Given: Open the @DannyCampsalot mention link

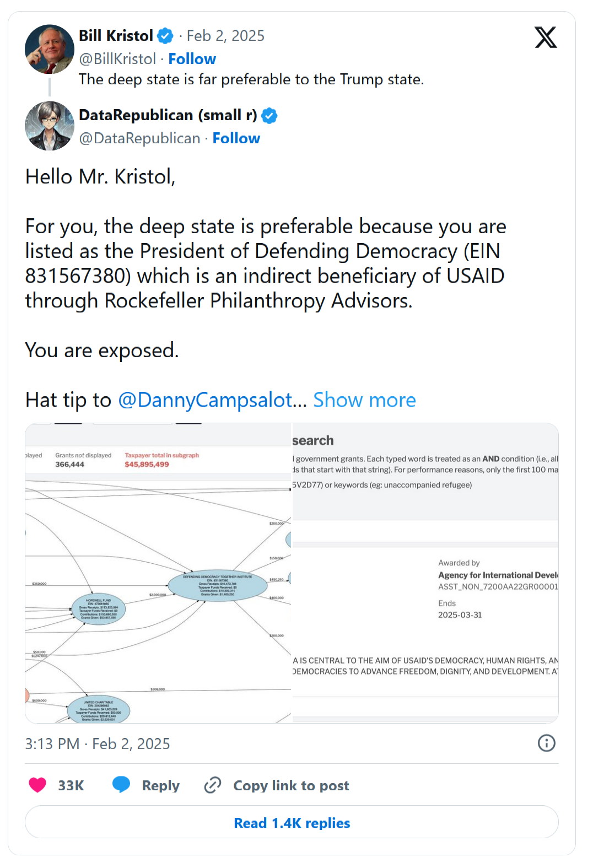Looking at the screenshot, I should (205, 400).
